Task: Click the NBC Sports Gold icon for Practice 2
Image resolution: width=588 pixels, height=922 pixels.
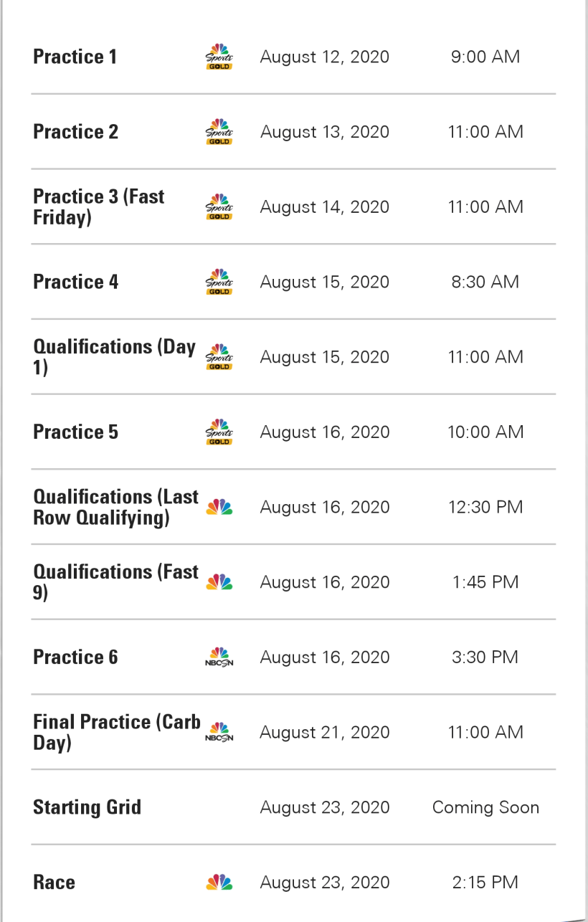Action: (219, 132)
